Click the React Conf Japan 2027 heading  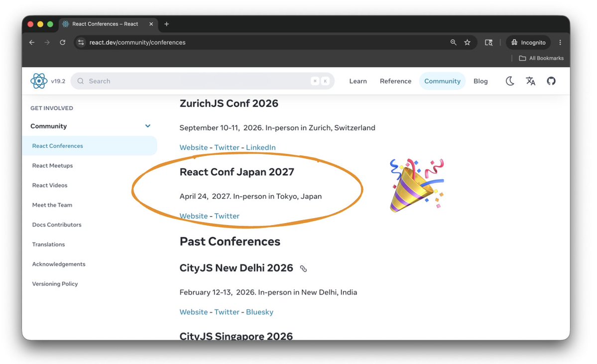pos(237,172)
